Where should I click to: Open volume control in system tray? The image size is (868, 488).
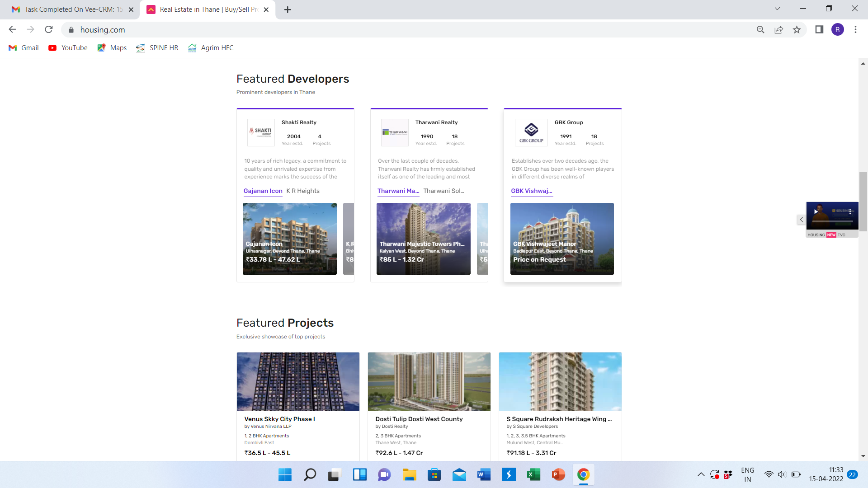click(782, 474)
